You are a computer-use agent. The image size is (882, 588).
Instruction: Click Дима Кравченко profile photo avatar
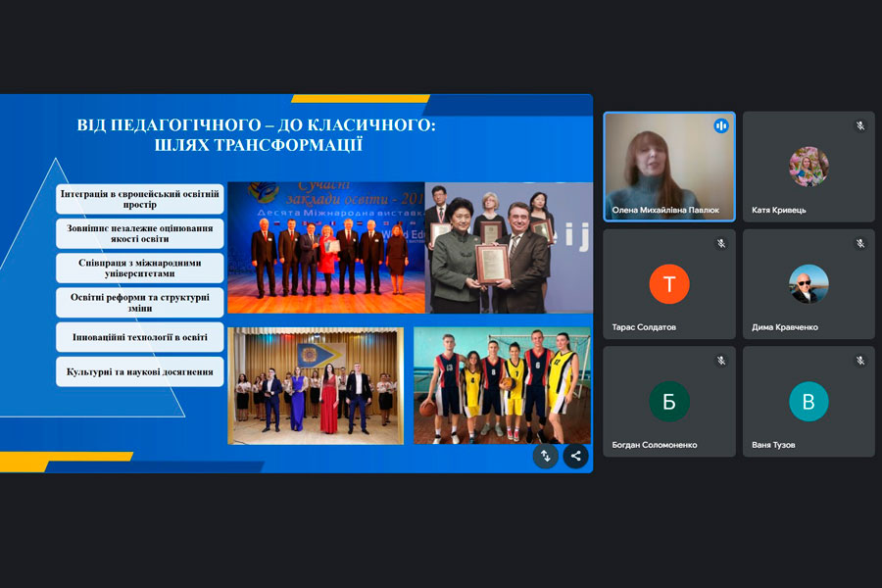(x=808, y=284)
